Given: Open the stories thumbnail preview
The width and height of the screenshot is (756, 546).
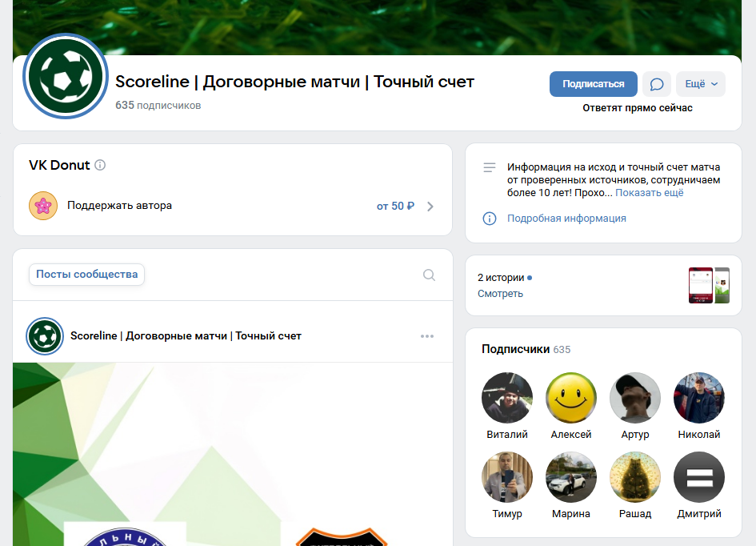Looking at the screenshot, I should [x=709, y=285].
